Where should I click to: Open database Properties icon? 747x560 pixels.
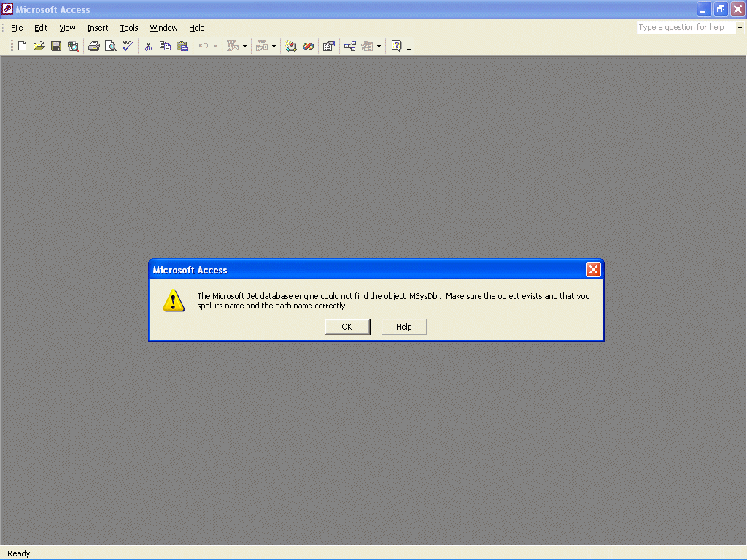click(329, 46)
